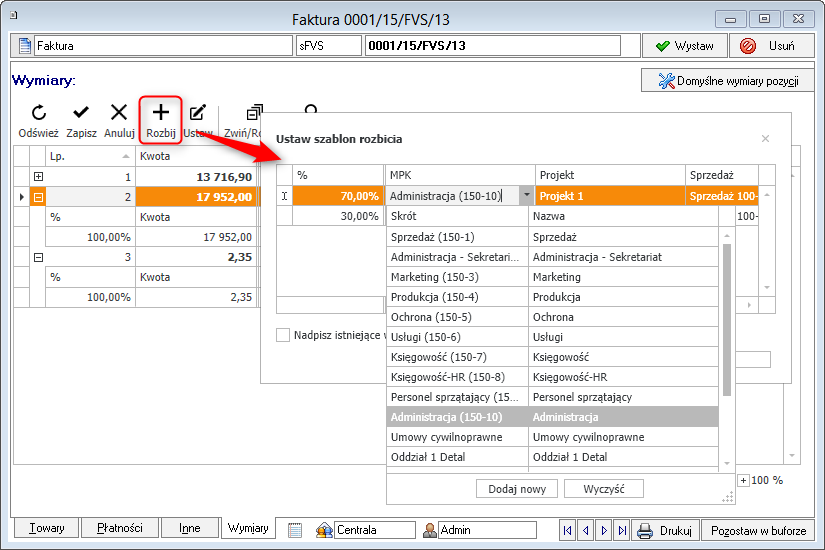
Task: Click the Wystaw button
Action: (685, 46)
